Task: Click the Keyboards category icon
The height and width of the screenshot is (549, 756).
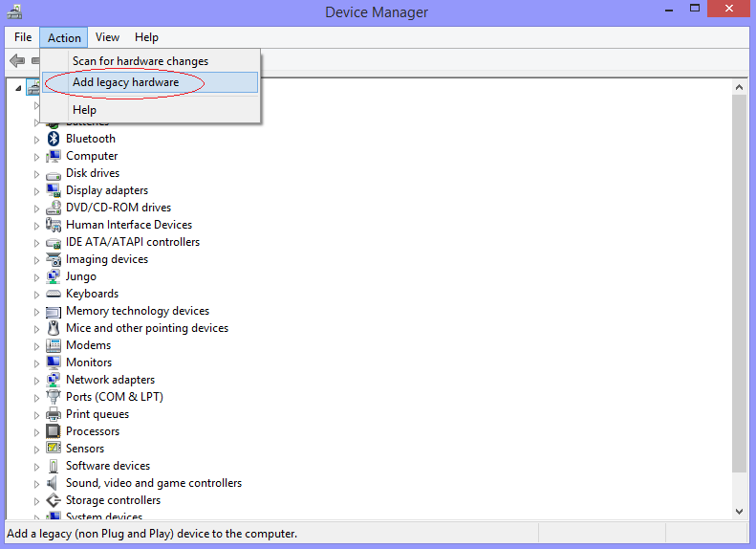Action: point(54,294)
